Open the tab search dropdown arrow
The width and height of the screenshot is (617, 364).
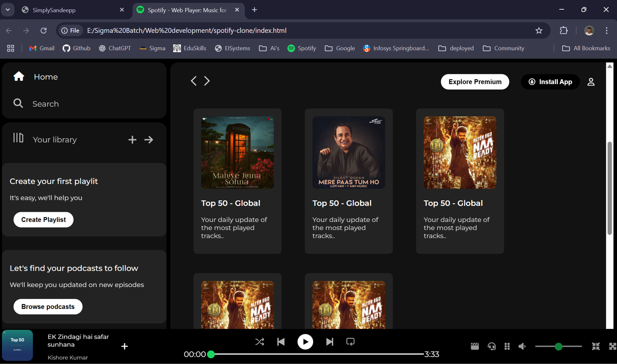(x=7, y=10)
